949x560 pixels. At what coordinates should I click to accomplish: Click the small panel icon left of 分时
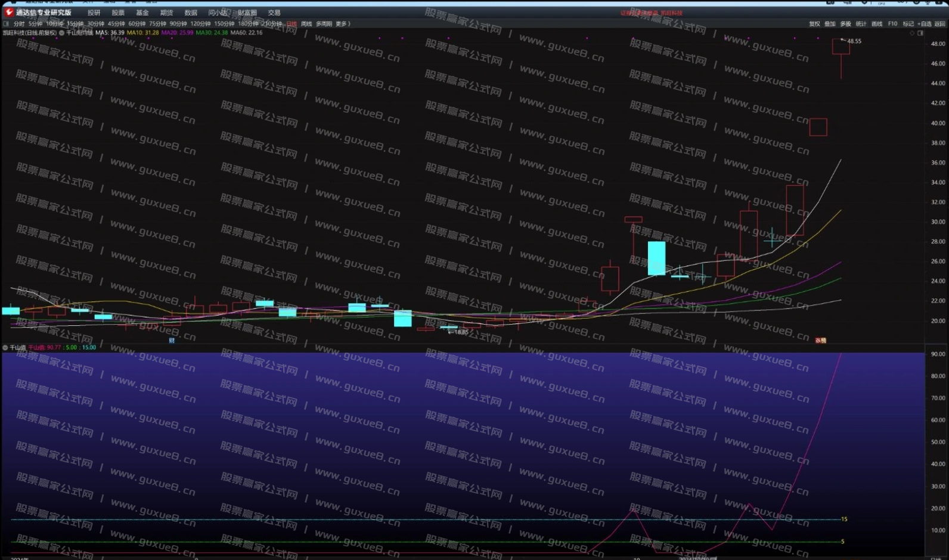(x=6, y=24)
